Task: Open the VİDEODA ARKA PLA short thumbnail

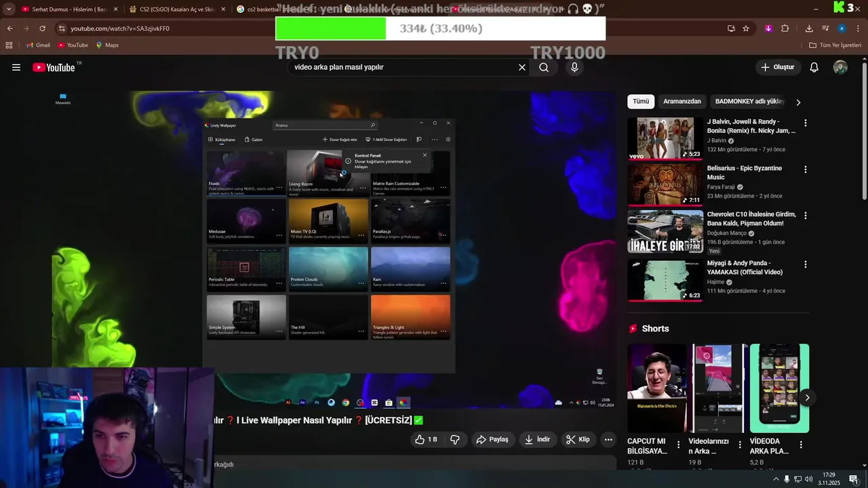Action: point(779,388)
